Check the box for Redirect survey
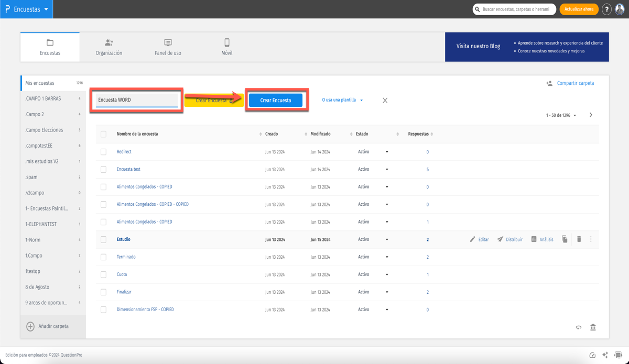The width and height of the screenshot is (629, 364). [x=103, y=152]
